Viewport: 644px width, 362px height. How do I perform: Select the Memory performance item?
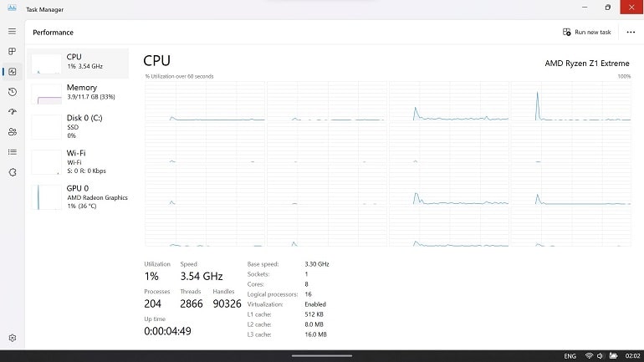click(x=78, y=93)
